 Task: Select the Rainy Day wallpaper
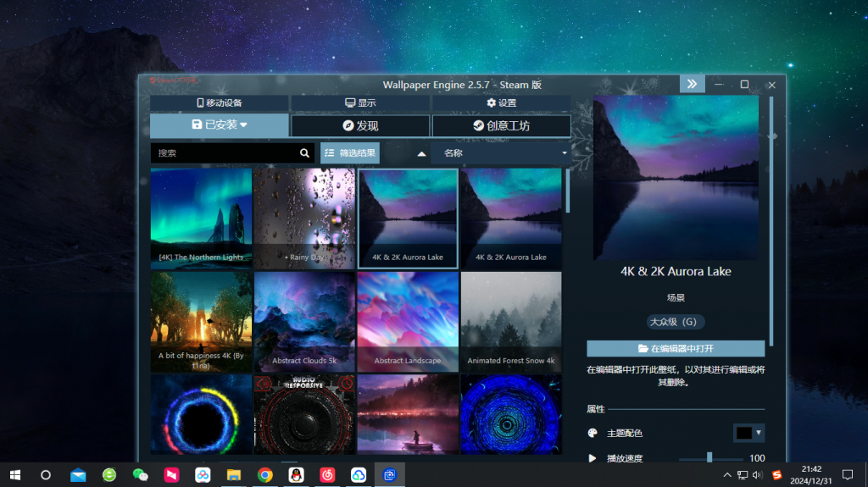(x=304, y=219)
